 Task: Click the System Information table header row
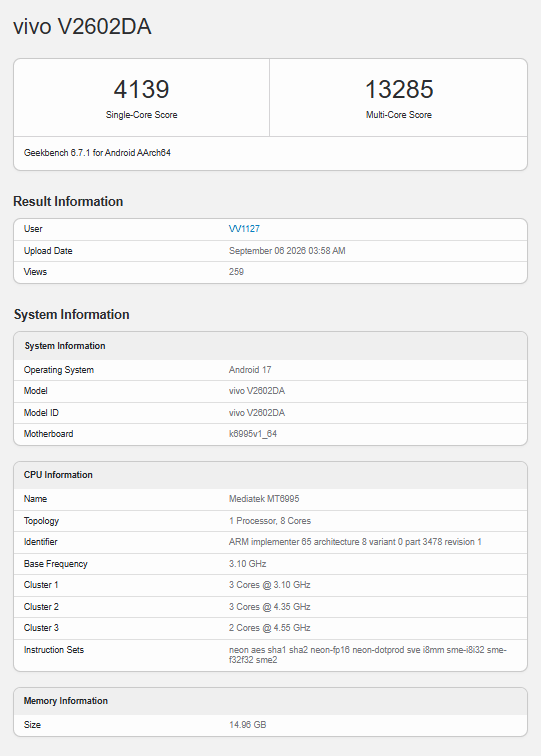click(x=270, y=346)
